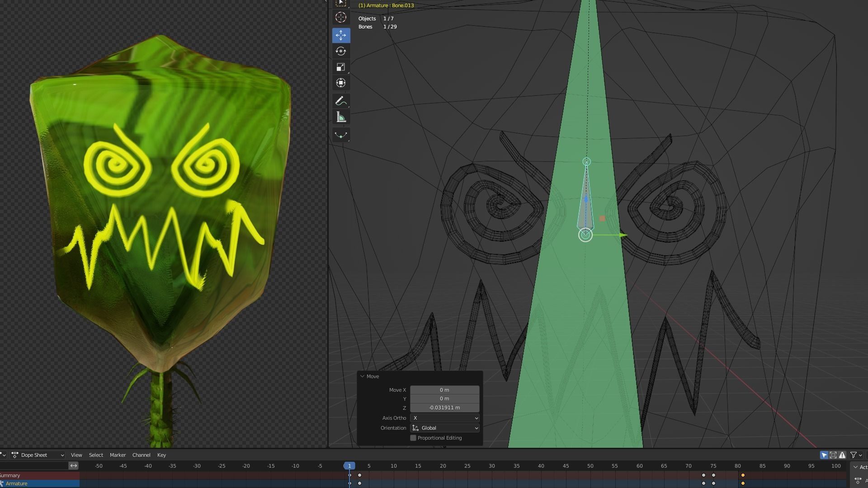Enable the Proportional Editing checkbox

pyautogui.click(x=413, y=438)
